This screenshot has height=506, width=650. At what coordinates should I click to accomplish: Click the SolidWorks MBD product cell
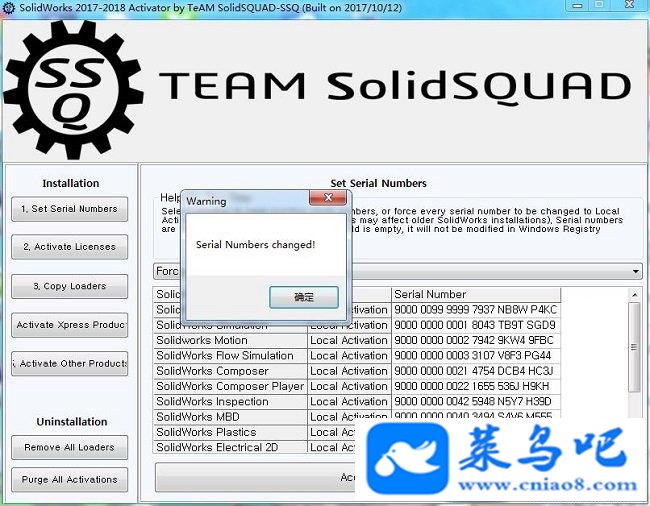tap(230, 417)
